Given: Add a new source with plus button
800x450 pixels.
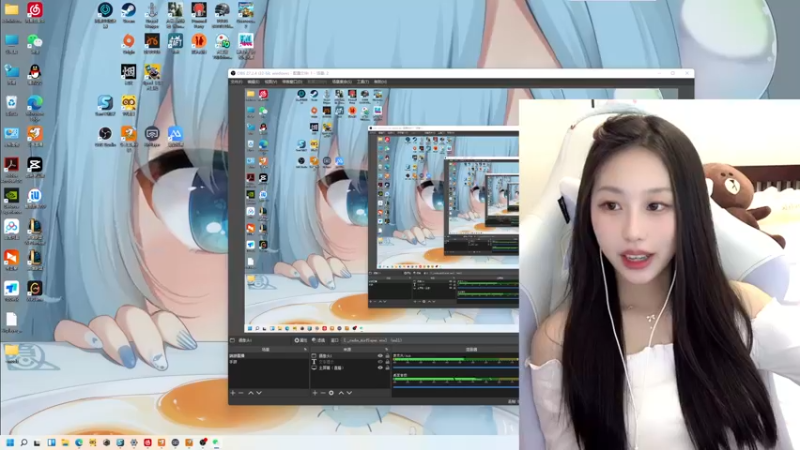Looking at the screenshot, I should point(315,393).
